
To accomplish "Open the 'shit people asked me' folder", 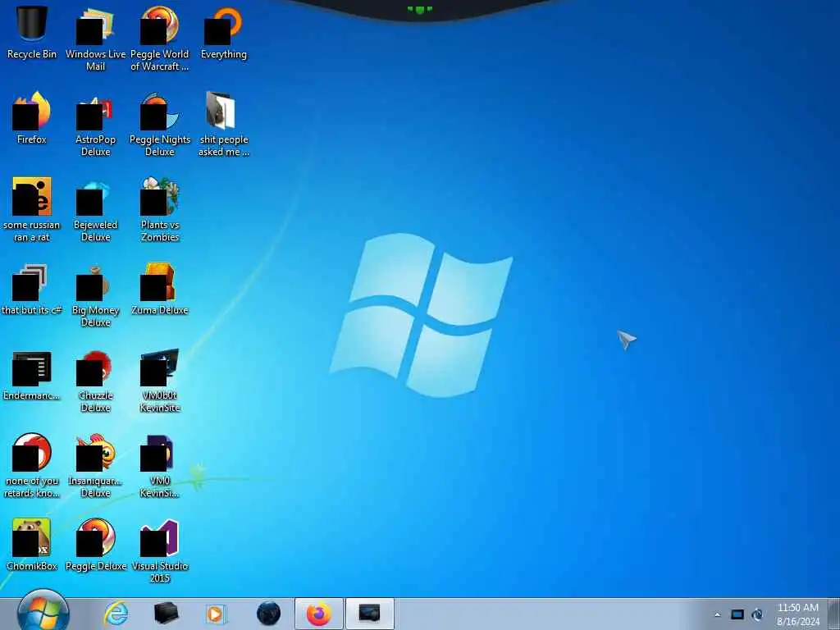I will pos(223,123).
